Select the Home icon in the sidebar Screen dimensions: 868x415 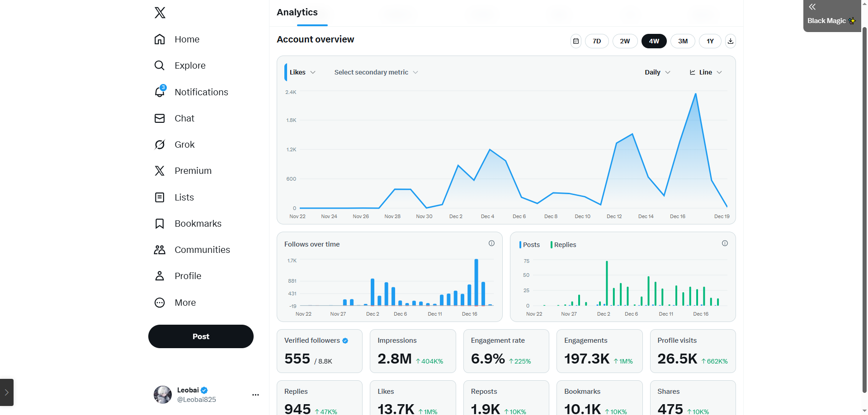tap(160, 39)
